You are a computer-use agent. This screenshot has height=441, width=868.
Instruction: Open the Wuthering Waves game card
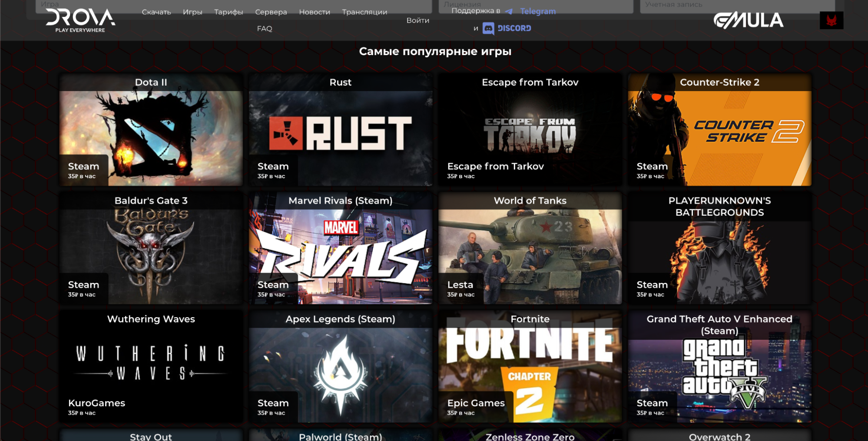click(151, 367)
